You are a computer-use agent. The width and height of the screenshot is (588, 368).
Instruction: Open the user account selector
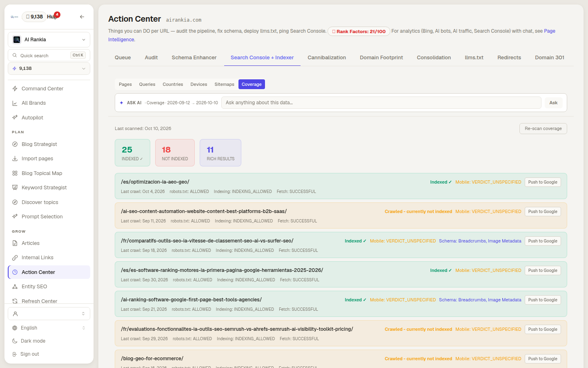(49, 314)
